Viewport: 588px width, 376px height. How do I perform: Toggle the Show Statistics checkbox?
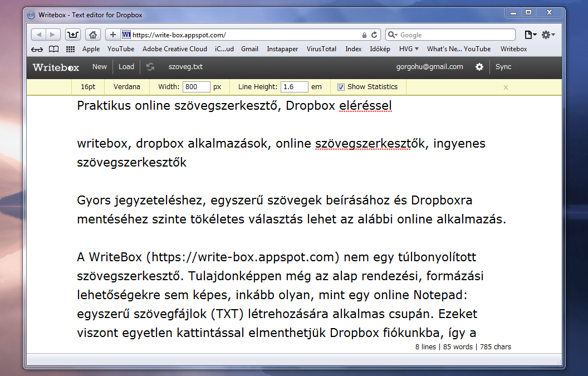341,87
